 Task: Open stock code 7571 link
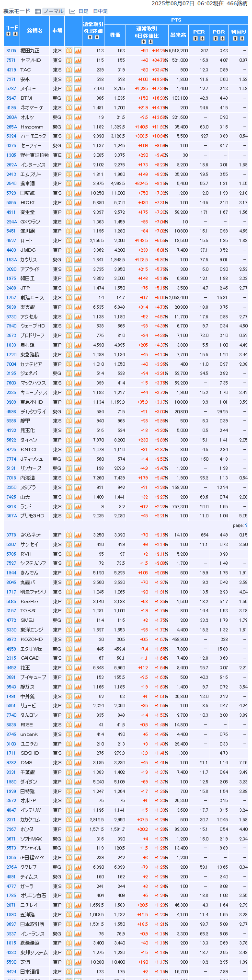click(11, 60)
